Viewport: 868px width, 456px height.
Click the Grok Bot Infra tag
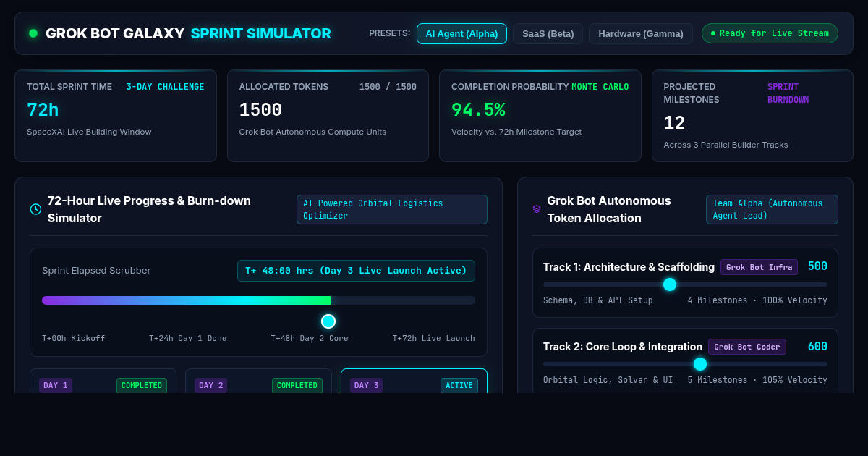click(759, 267)
